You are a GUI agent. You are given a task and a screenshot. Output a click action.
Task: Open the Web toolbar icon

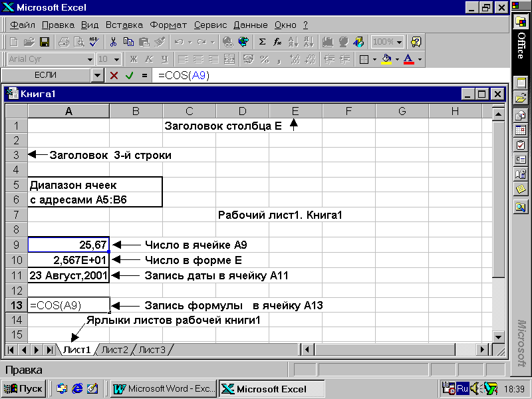pos(243,42)
